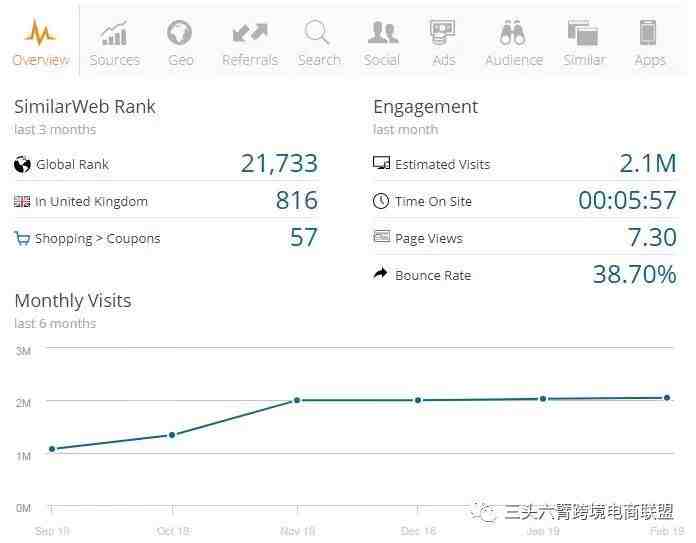696x543 pixels.
Task: Switch to the Geo tab label
Action: tap(181, 60)
